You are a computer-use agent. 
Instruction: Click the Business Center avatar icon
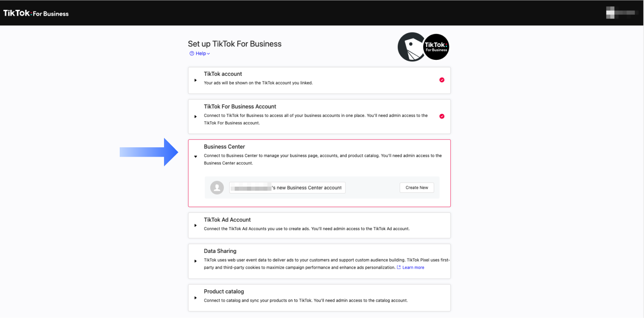click(217, 187)
